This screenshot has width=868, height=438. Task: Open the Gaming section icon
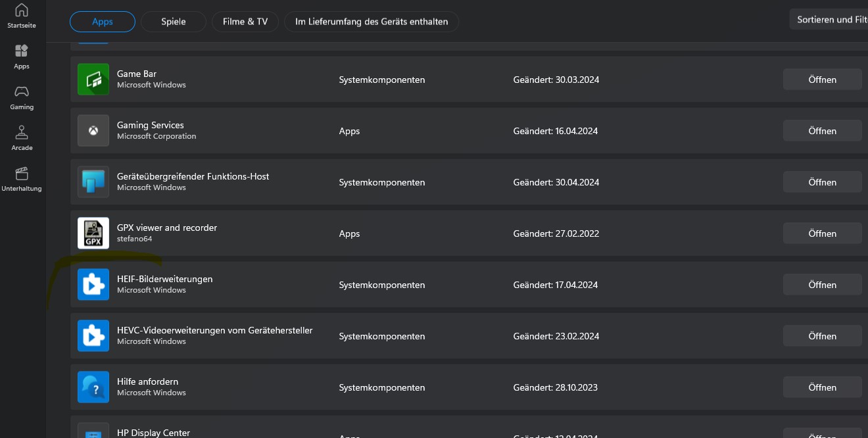pos(22,97)
